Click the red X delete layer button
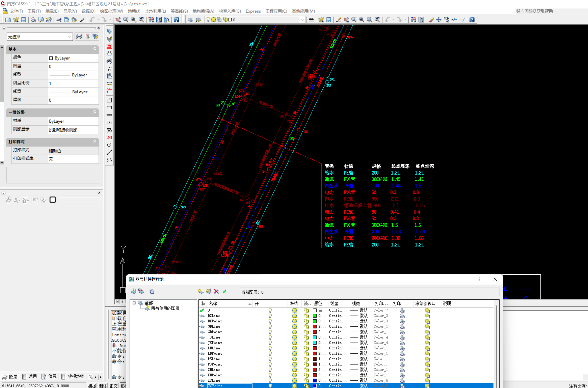588x388 pixels. 216,292
